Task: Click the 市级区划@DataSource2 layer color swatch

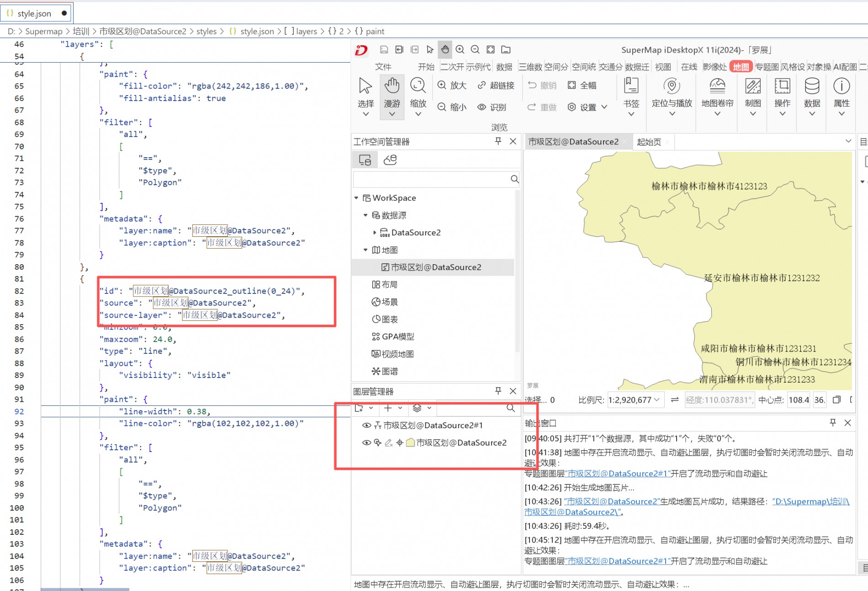Action: [x=410, y=442]
